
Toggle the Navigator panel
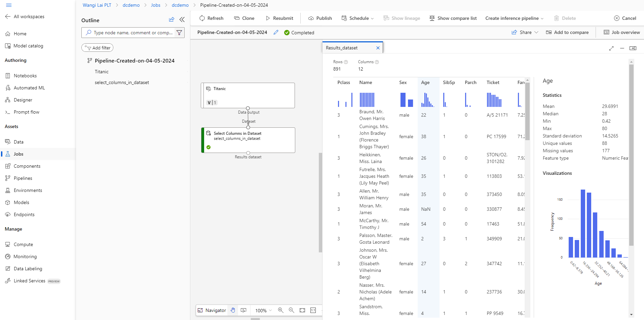click(x=212, y=310)
